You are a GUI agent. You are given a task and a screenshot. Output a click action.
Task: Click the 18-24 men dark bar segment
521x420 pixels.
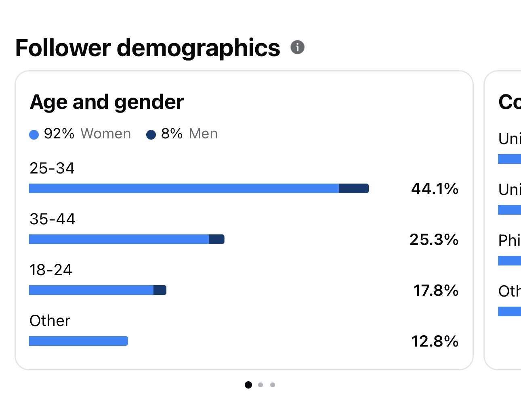tap(160, 290)
